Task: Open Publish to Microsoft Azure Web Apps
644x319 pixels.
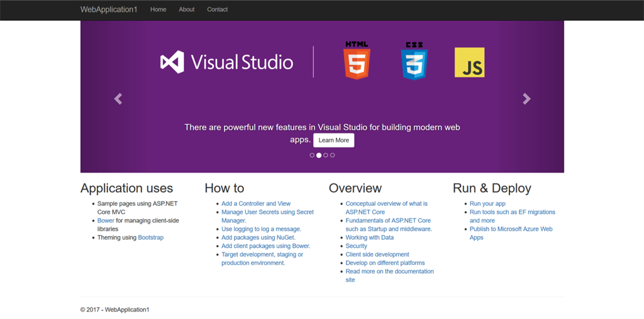Action: tap(511, 229)
